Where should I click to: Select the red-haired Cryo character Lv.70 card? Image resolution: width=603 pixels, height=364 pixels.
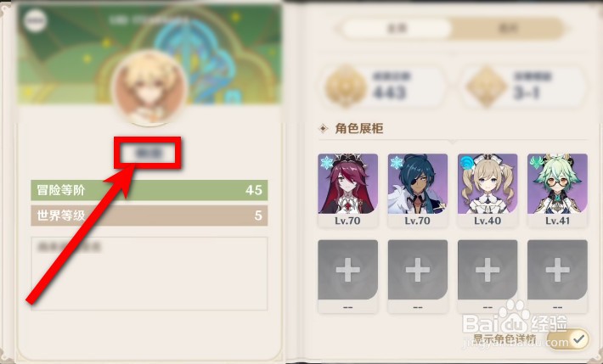point(347,191)
